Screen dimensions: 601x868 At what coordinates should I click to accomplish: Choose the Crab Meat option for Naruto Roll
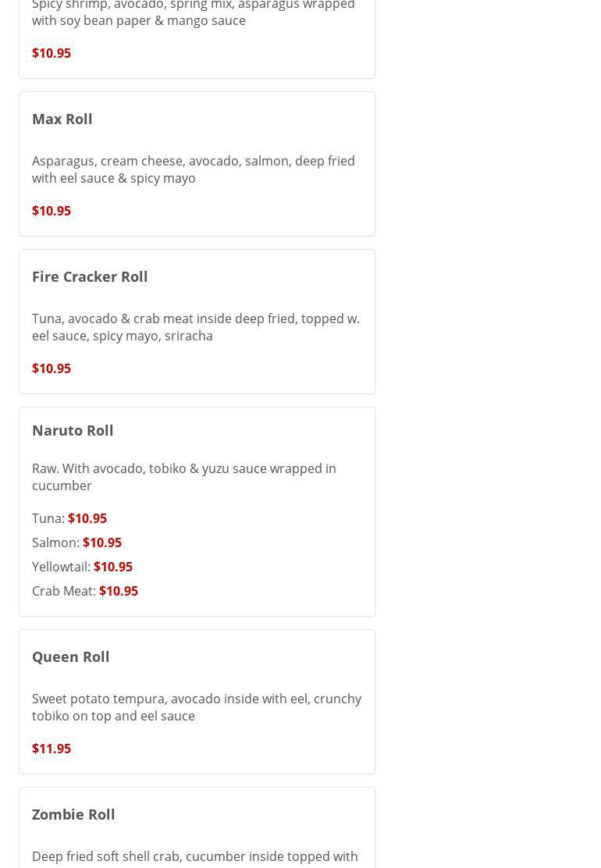(x=63, y=591)
